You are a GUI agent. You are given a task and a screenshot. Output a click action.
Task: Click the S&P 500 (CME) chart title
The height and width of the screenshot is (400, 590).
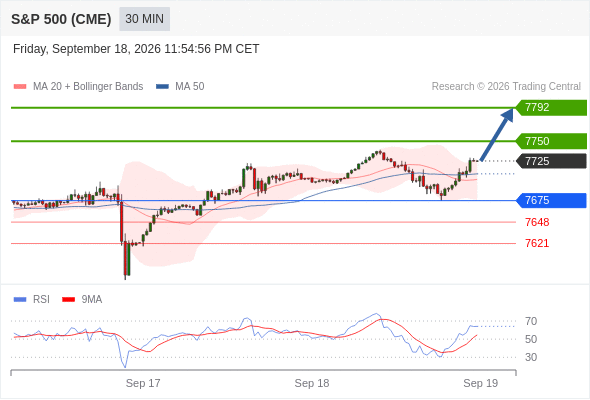(61, 19)
